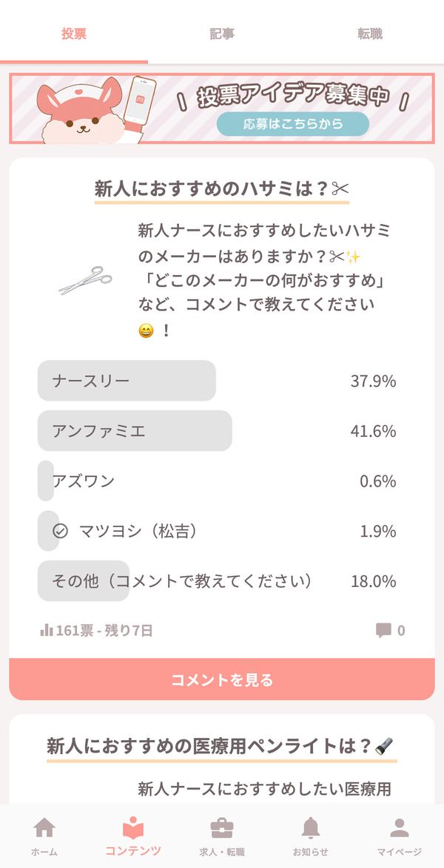This screenshot has width=444, height=868.
Task: Click the コメントを見る button
Action: coord(222,679)
